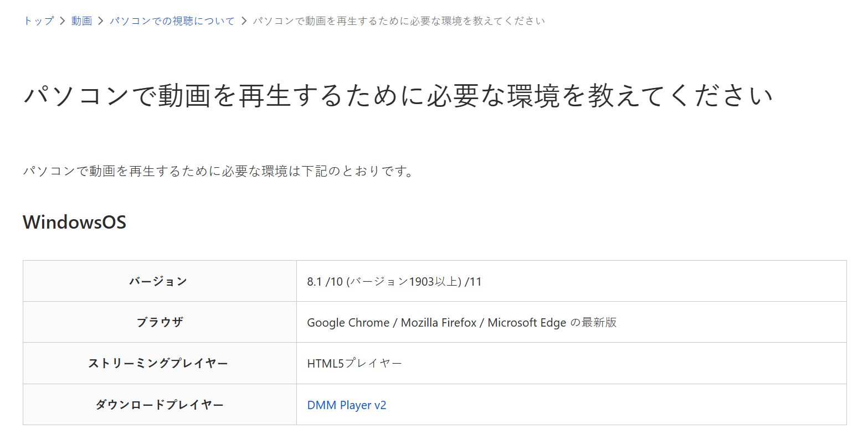Click the Google Chrome browser text

[x=346, y=322]
